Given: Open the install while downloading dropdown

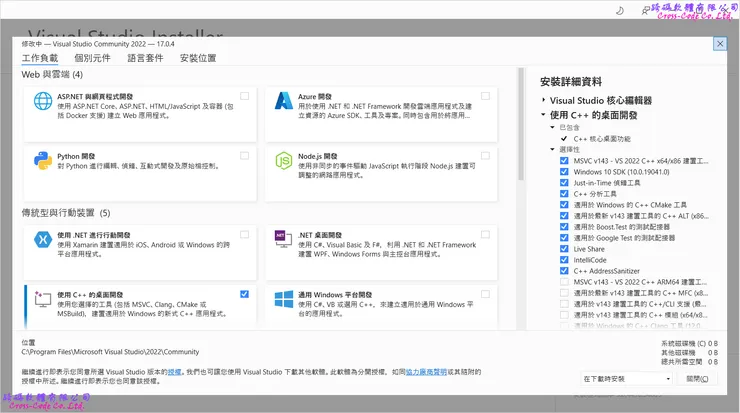Looking at the screenshot, I should 626,379.
